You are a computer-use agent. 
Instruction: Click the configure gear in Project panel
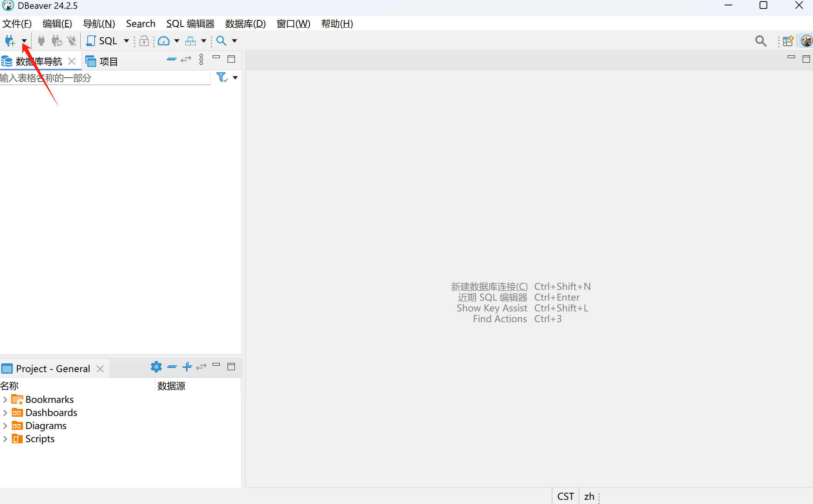(x=156, y=367)
